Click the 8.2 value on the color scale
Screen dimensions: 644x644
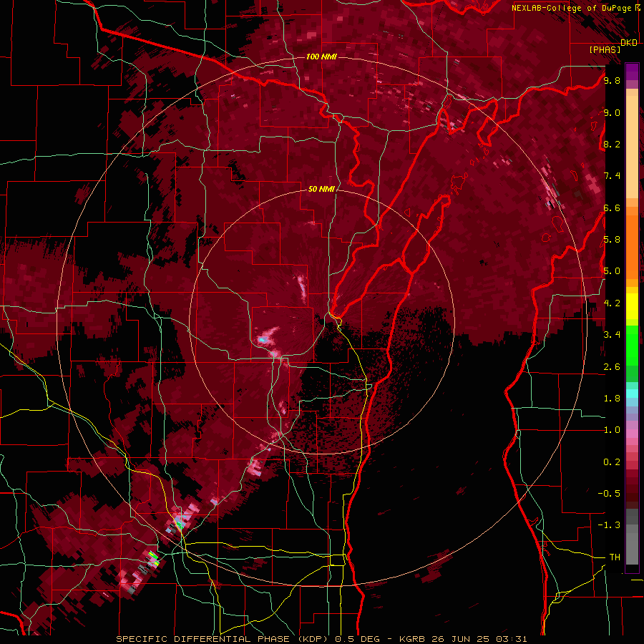coord(612,144)
